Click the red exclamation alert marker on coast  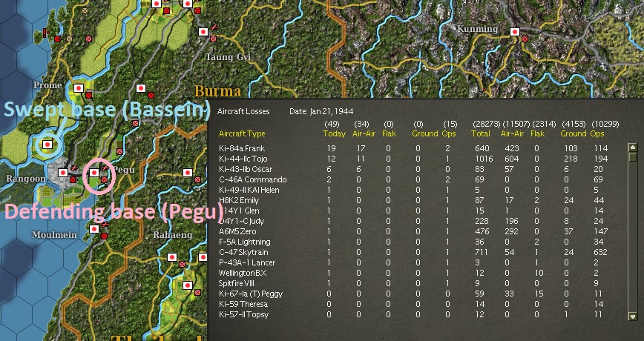pos(45,33)
